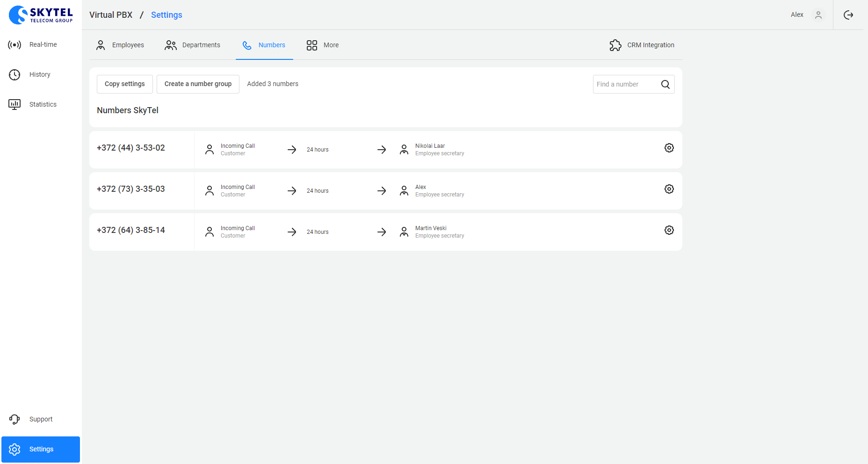Open settings gear for +372 (44) 3-53-02
The width and height of the screenshot is (868, 464).
pos(669,148)
